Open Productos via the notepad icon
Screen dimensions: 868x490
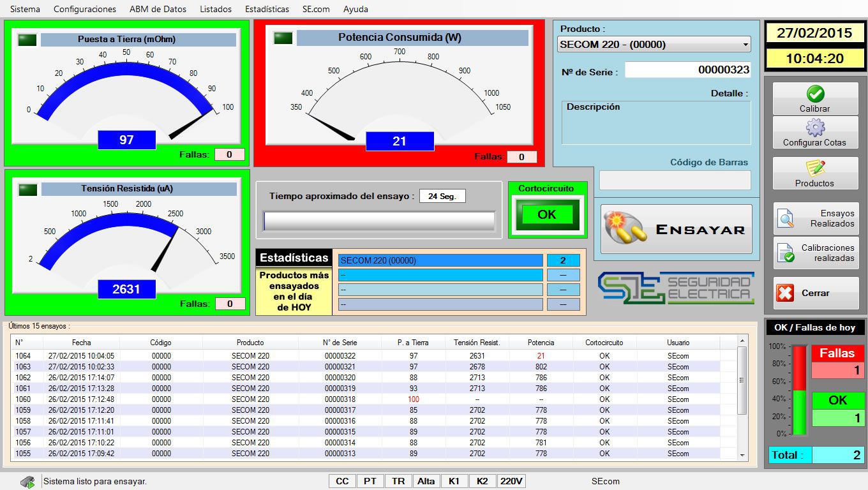(x=815, y=168)
